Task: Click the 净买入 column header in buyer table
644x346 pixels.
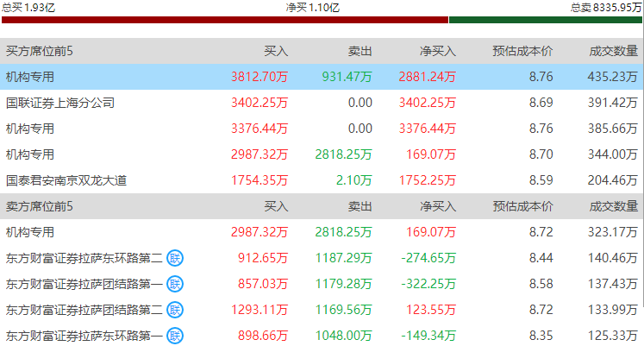Action: tap(438, 51)
